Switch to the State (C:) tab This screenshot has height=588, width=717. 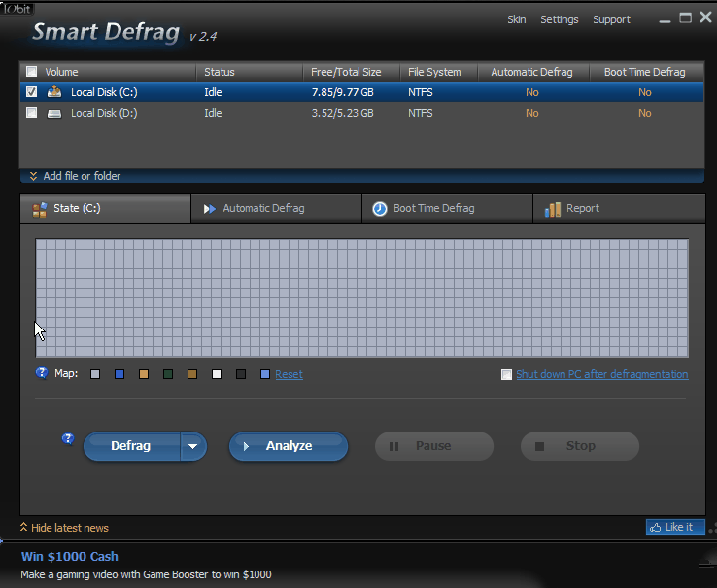105,209
